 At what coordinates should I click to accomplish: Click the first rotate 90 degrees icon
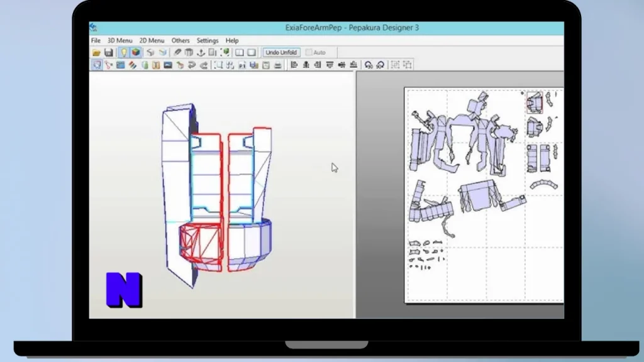369,65
